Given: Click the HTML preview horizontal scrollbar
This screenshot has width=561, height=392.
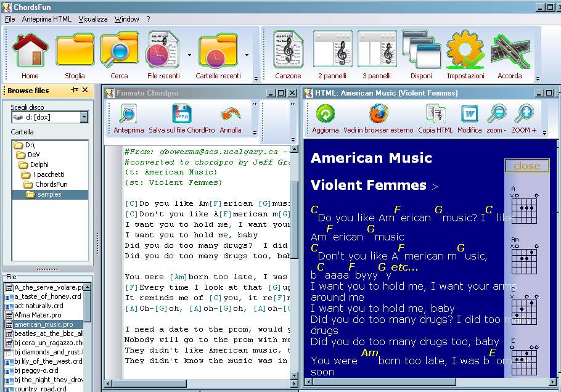Looking at the screenshot, I should click(429, 382).
